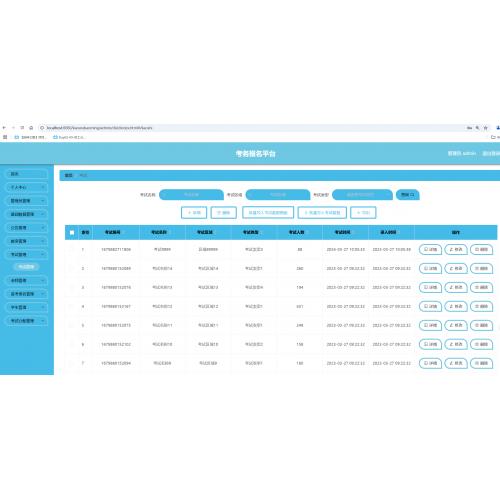Open the browser apps grid icon

[5, 137]
